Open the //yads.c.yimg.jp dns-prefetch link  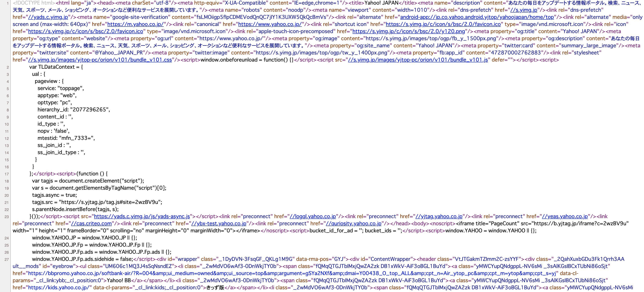point(48,17)
